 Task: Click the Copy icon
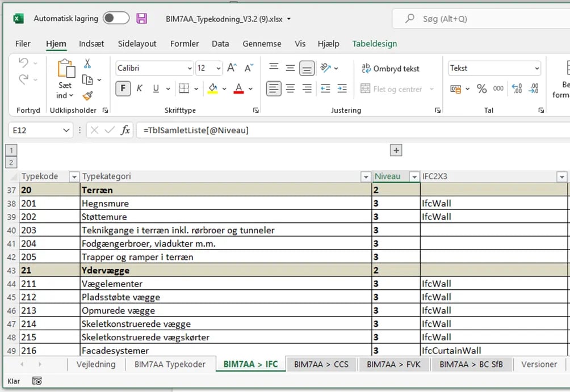coord(87,79)
